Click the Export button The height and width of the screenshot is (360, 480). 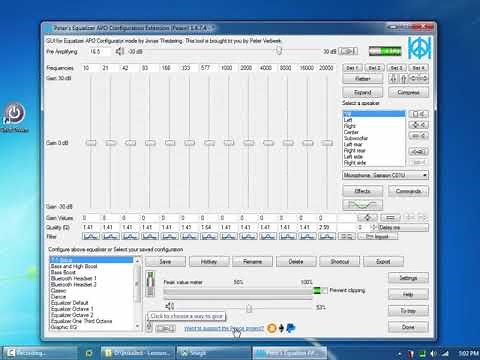[x=383, y=262]
